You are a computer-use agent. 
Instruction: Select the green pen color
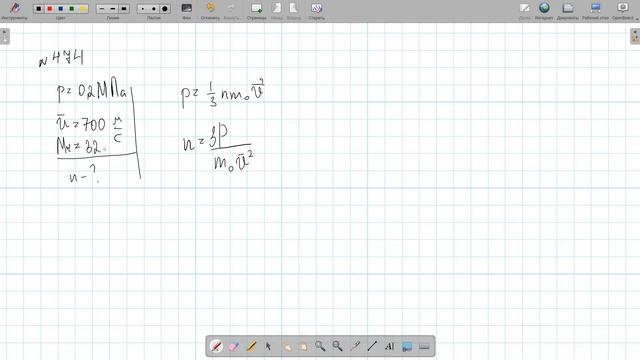click(x=72, y=9)
